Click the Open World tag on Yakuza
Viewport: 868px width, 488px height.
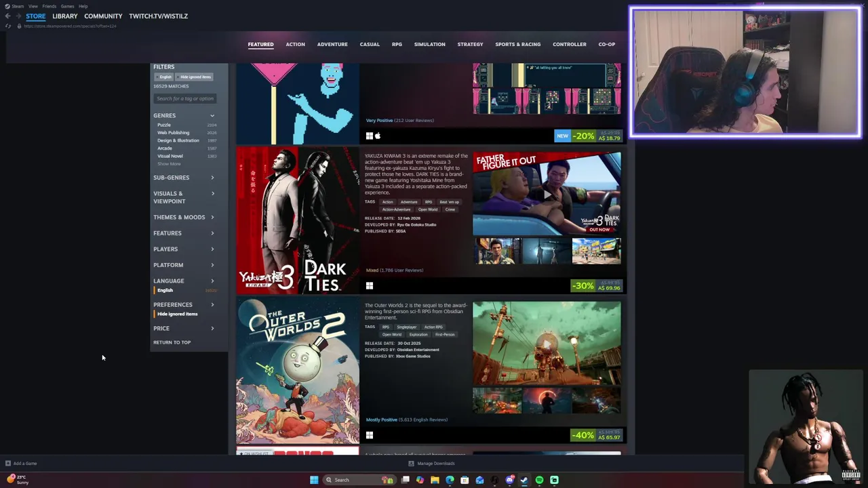427,209
